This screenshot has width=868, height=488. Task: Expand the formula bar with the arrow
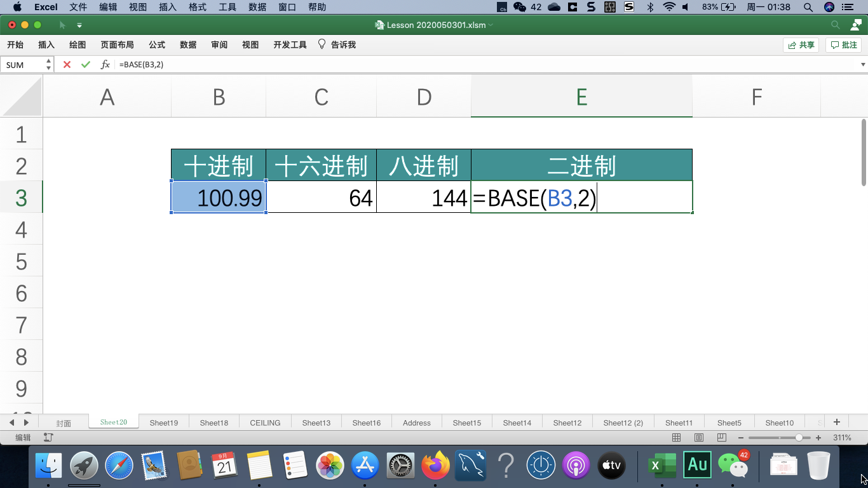863,65
